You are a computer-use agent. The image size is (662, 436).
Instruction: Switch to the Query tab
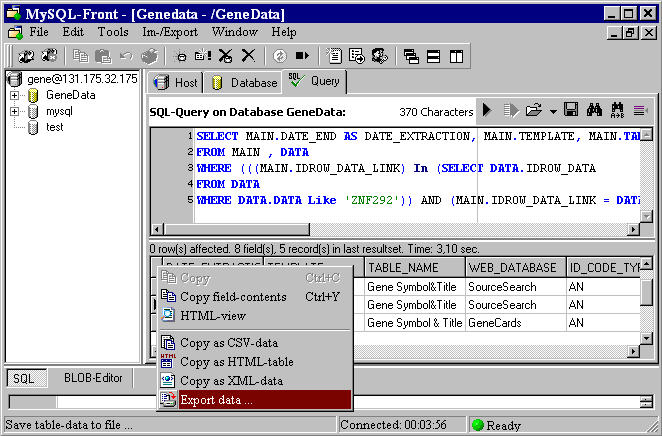click(315, 81)
